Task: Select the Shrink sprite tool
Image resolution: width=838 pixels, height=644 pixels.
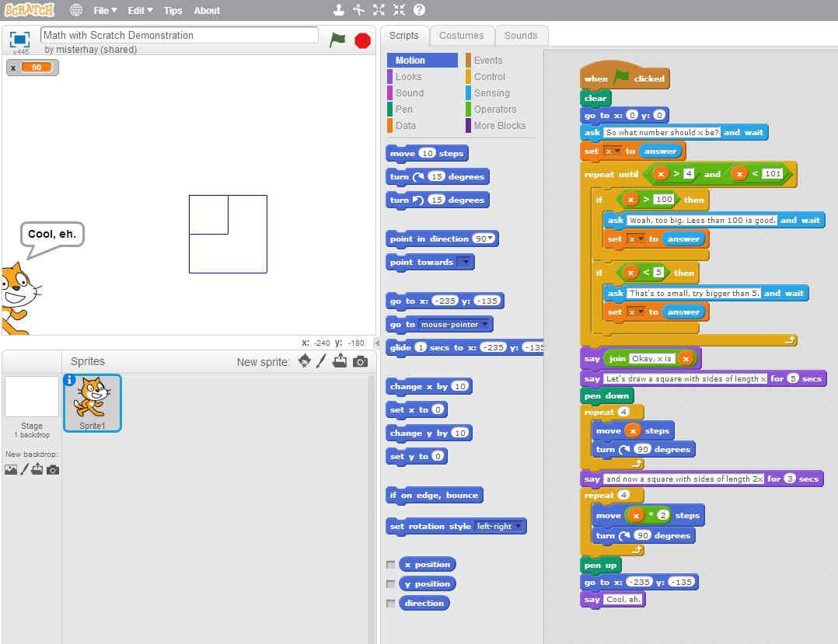Action: point(400,9)
